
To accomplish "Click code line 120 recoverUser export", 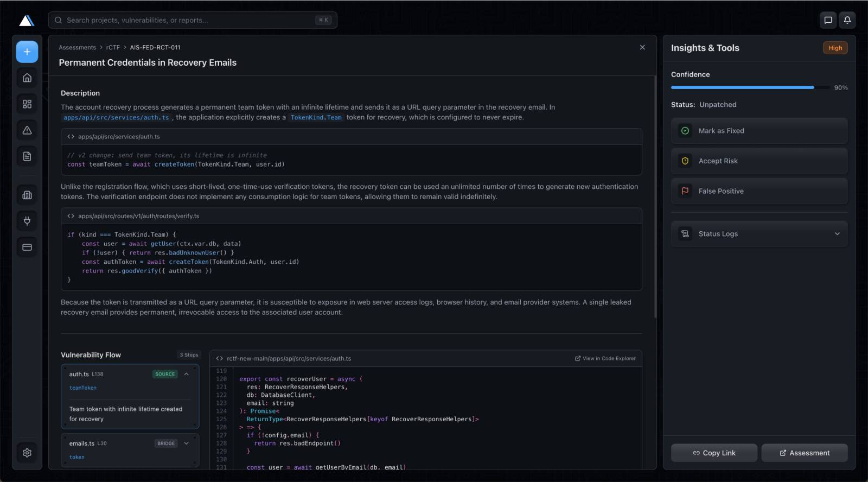I will [x=301, y=379].
